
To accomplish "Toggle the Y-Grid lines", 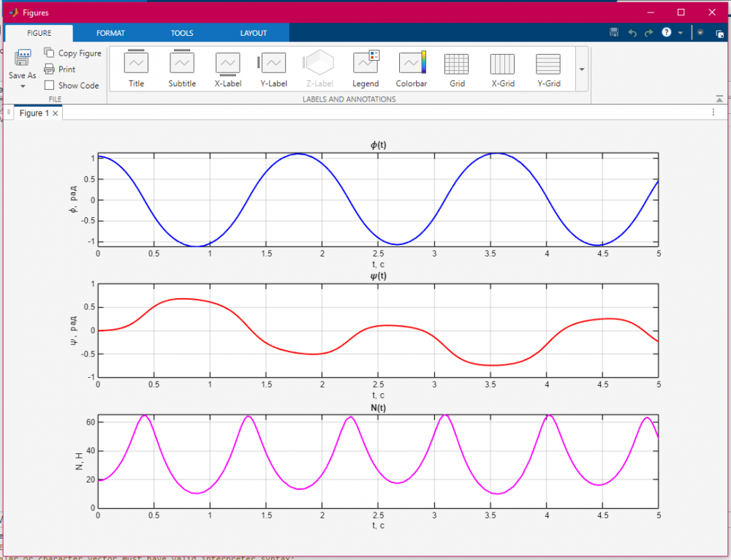I will tap(548, 69).
